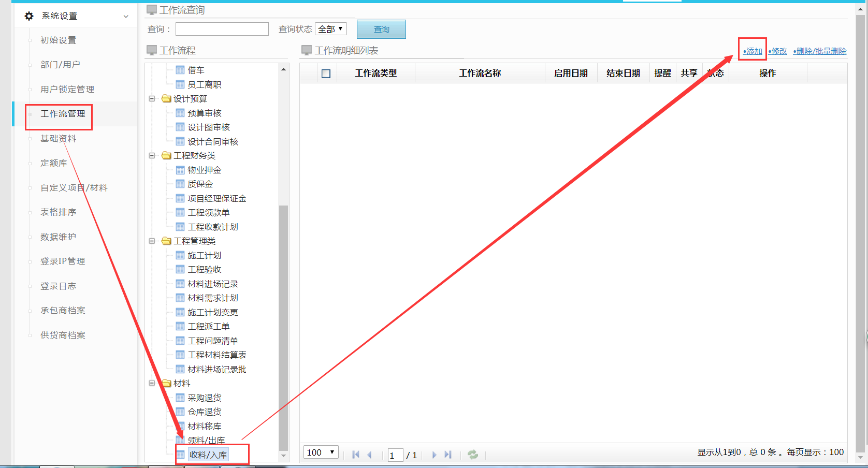The height and width of the screenshot is (468, 868).
Task: Click the workflow tree vertical scrollbar
Action: (x=283, y=326)
